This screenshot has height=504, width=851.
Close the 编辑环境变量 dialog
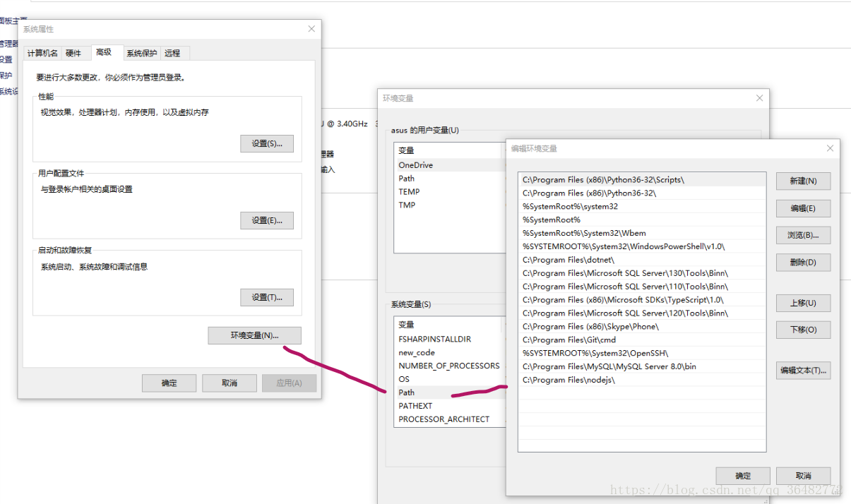click(830, 148)
